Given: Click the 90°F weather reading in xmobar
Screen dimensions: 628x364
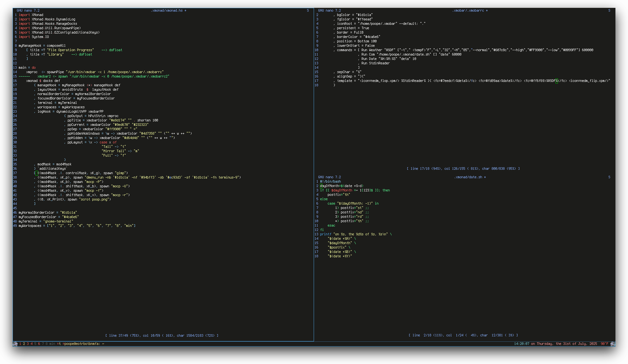Looking at the screenshot, I should coord(604,344).
